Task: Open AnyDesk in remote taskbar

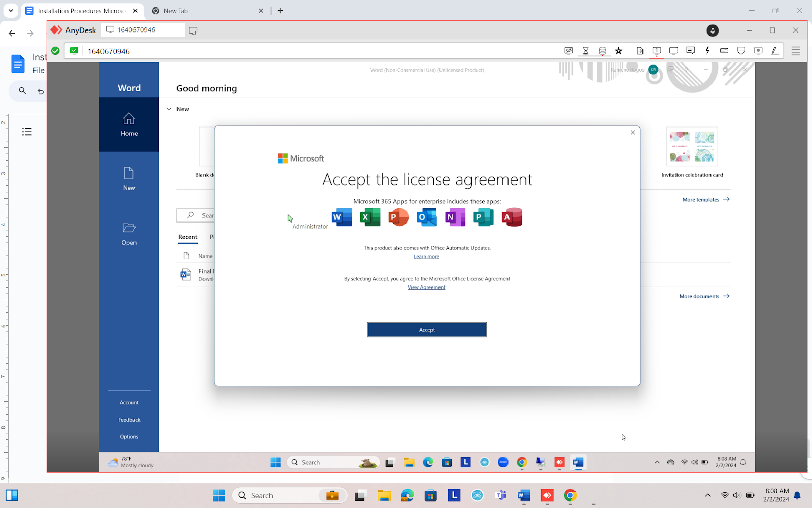Action: (559, 462)
